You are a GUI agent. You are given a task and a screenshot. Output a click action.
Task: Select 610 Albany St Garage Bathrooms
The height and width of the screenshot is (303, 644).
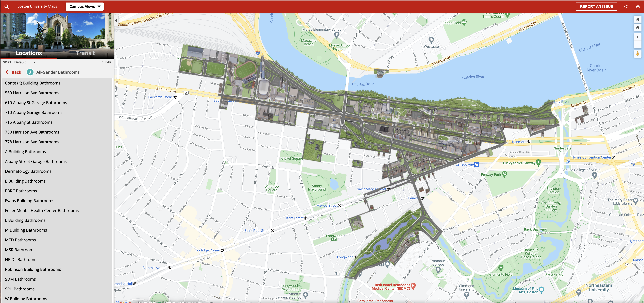tap(57, 103)
